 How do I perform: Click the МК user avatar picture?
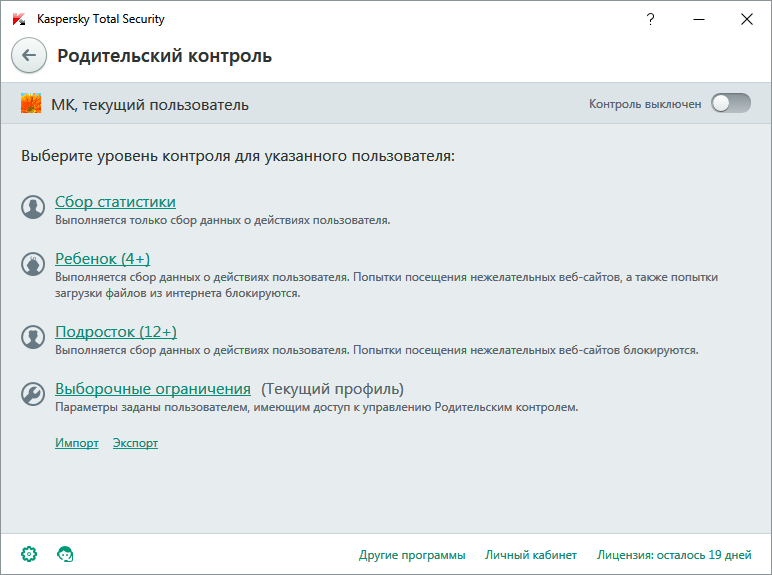31,103
